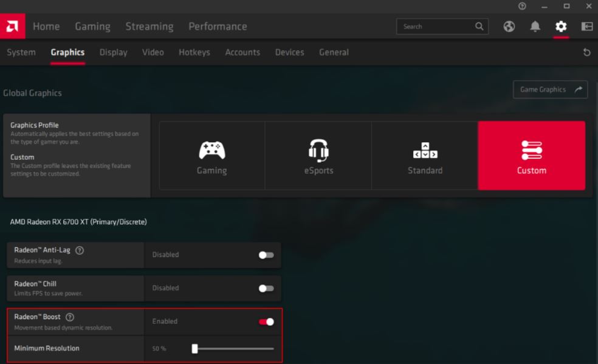
Task: Click the Minimum Resolution slider handle
Action: pyautogui.click(x=195, y=349)
